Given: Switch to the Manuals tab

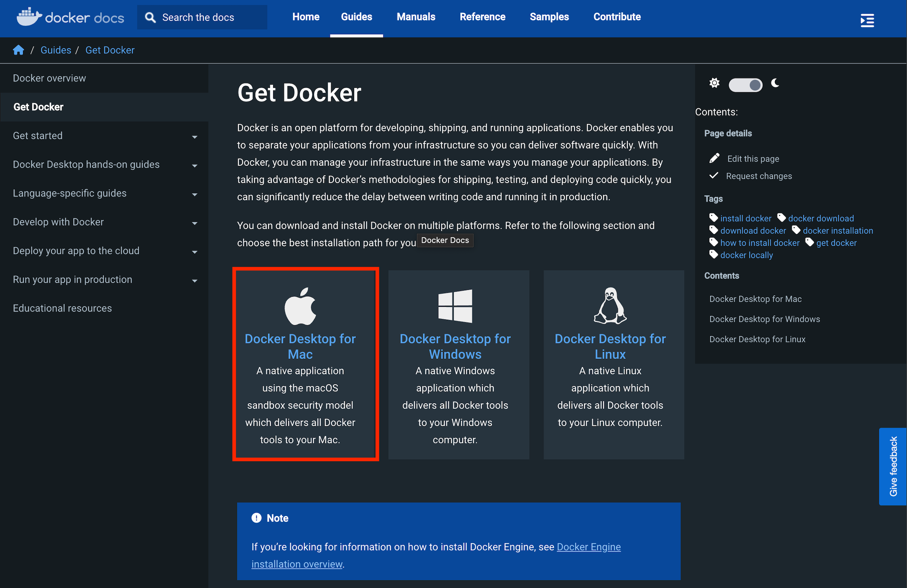Looking at the screenshot, I should tap(416, 17).
